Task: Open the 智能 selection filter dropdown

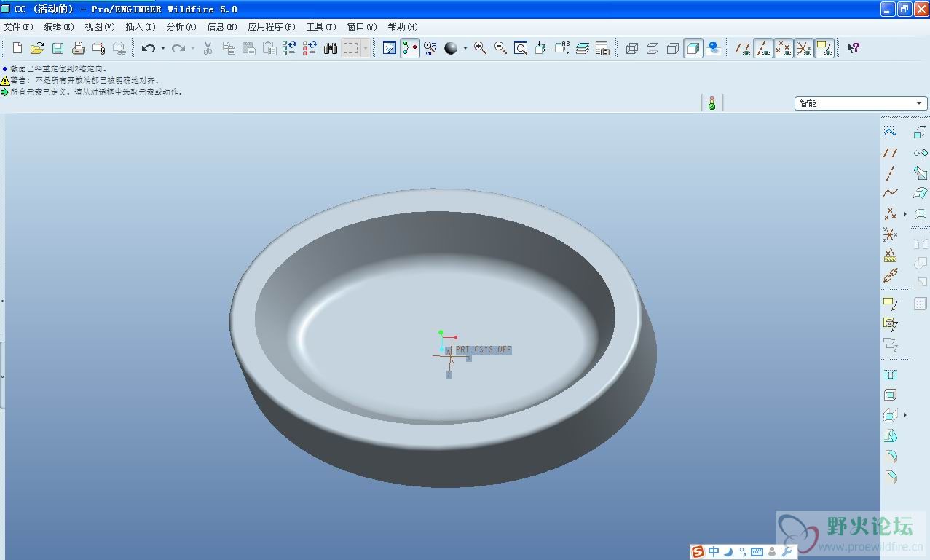Action: (x=860, y=103)
